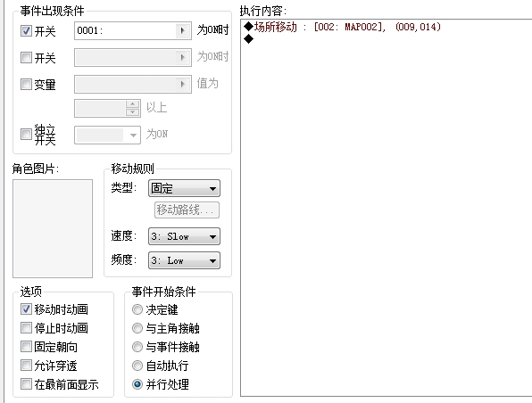Select the 并行处理 trigger radio button
Screen dimensions: 532x403
pyautogui.click(x=137, y=384)
